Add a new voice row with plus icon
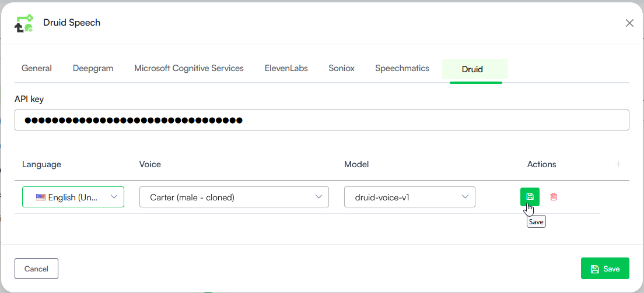644x293 pixels. coord(618,164)
